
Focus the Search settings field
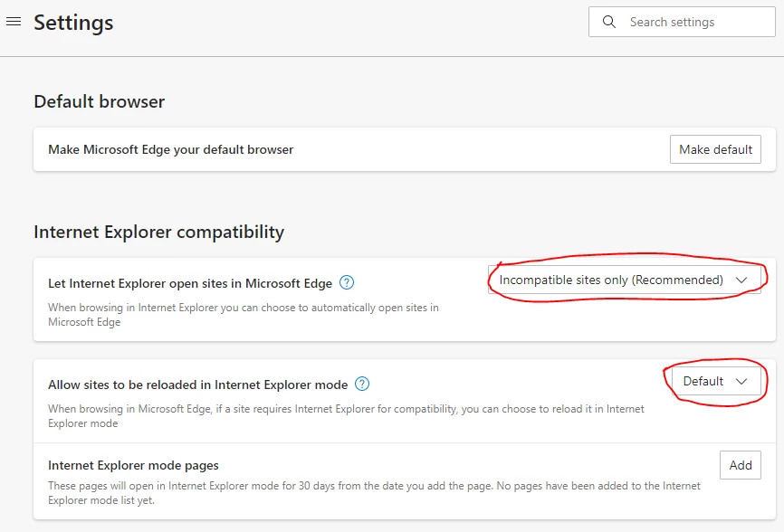tap(682, 22)
